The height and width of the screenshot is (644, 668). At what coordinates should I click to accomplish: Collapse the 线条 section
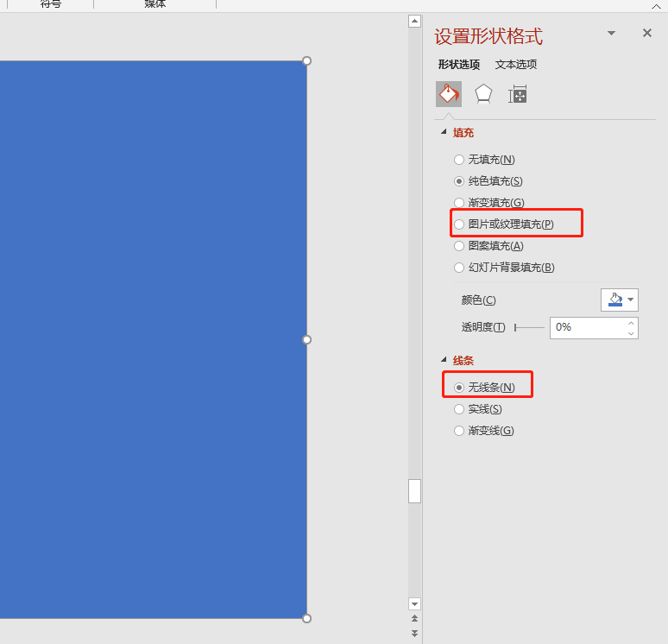coord(444,360)
